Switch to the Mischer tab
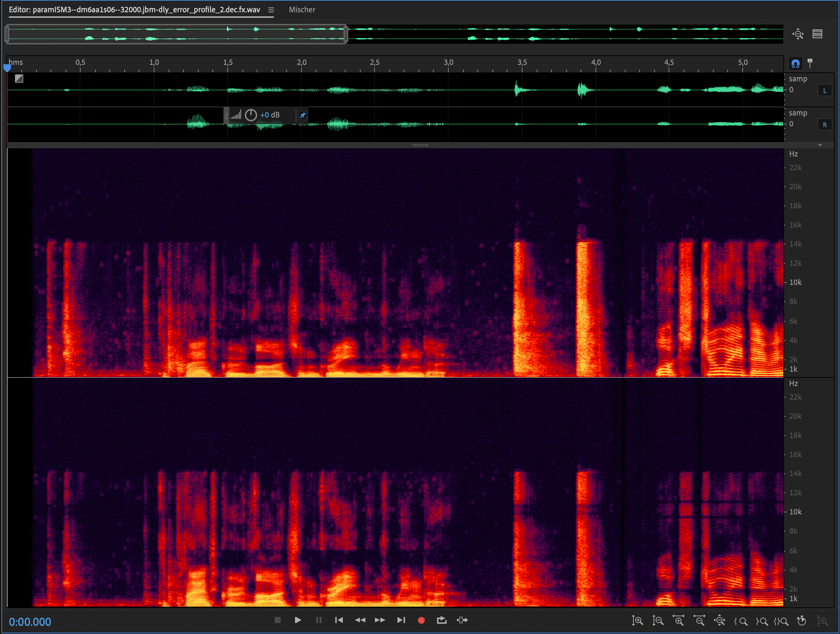This screenshot has height=634, width=840. [x=302, y=10]
